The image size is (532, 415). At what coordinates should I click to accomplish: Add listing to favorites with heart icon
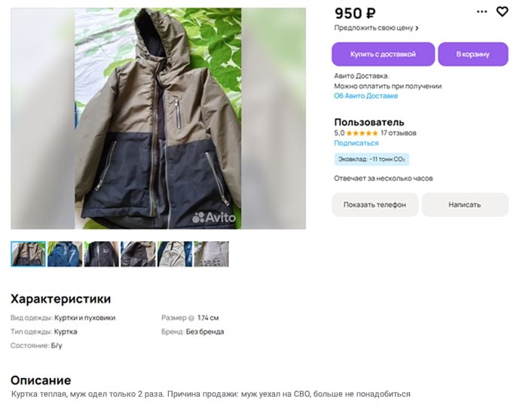click(503, 11)
